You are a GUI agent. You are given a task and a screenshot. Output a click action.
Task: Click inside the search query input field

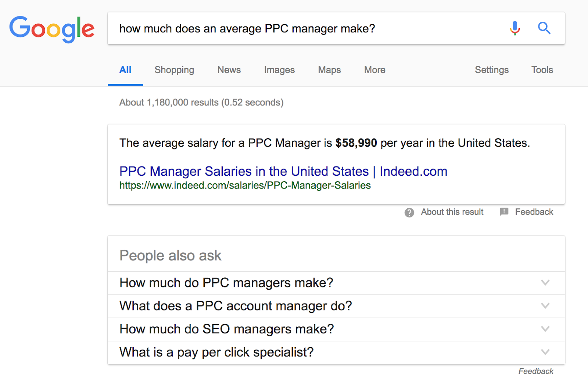click(x=309, y=28)
